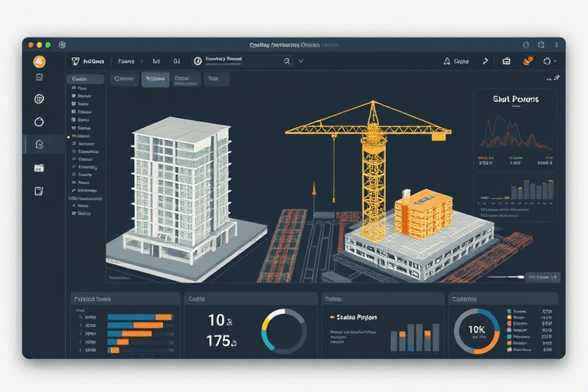
Task: Select the building model icon in the sidebar
Action: coord(39,144)
